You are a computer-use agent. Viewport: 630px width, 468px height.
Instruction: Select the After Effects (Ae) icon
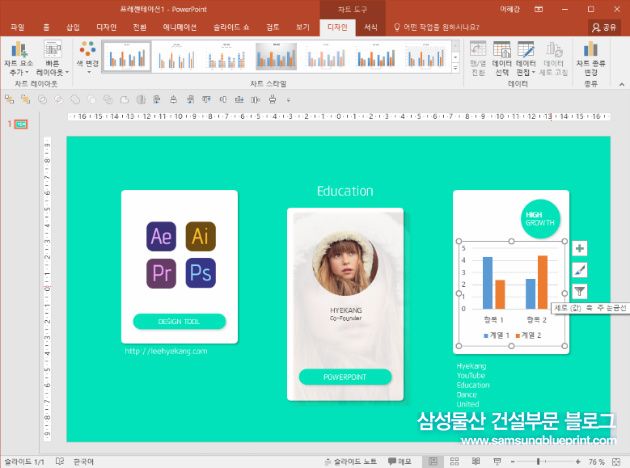161,236
